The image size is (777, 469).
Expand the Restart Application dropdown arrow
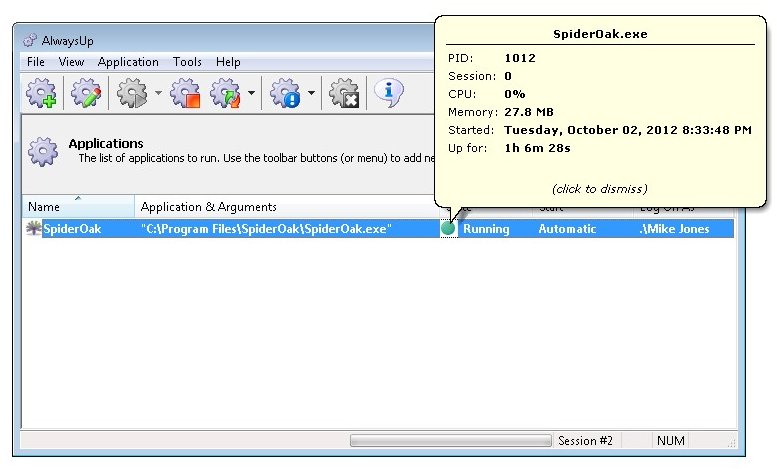[251, 93]
